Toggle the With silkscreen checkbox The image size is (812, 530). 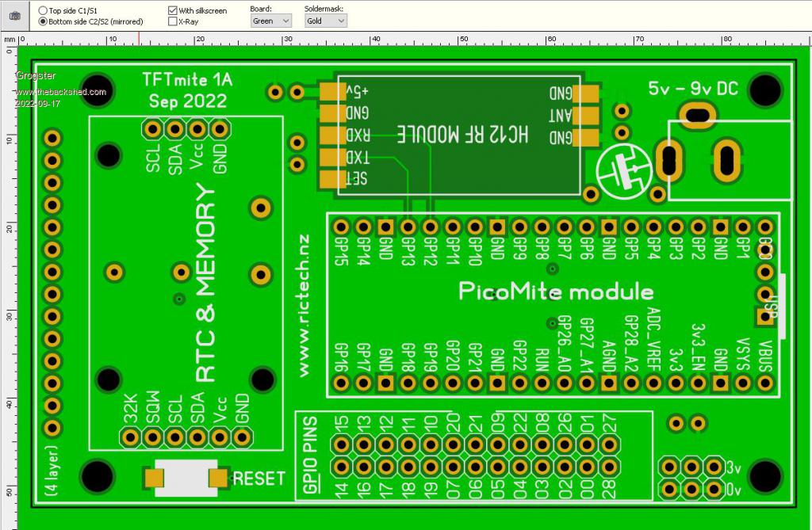coord(173,10)
